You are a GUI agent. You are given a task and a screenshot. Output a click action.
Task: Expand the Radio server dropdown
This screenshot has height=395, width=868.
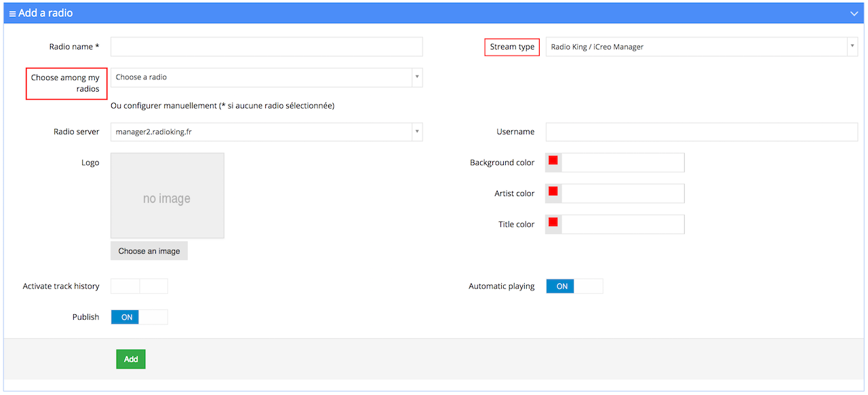click(x=267, y=132)
